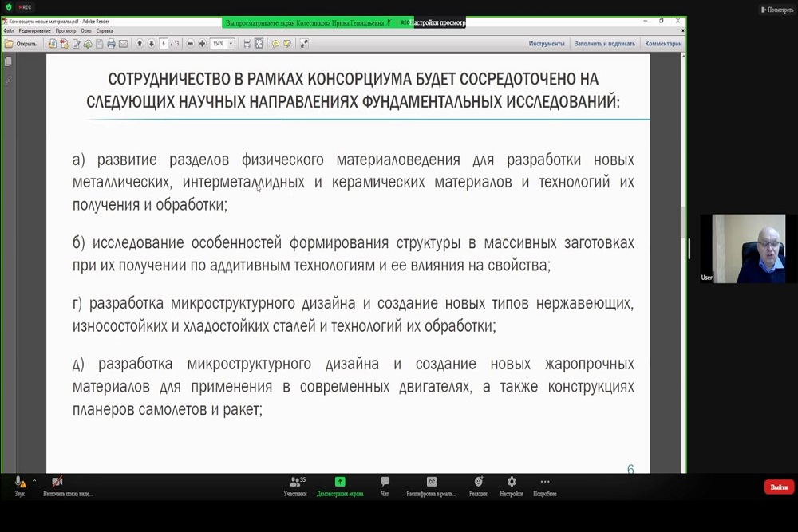Open Zoom Reactions
The width and height of the screenshot is (798, 532).
[478, 486]
